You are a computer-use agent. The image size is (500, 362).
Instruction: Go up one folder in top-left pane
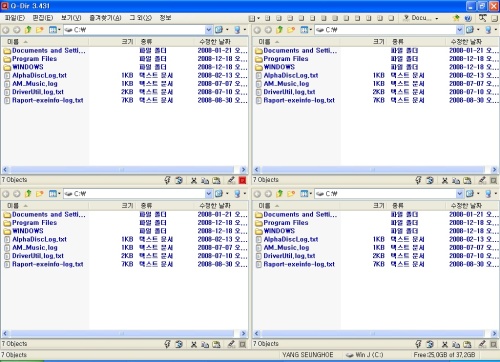[28, 30]
